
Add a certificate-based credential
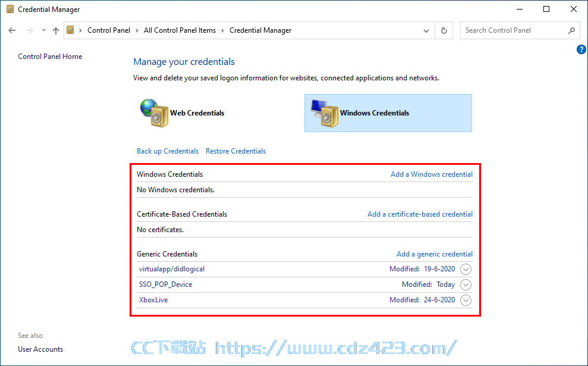(x=420, y=214)
